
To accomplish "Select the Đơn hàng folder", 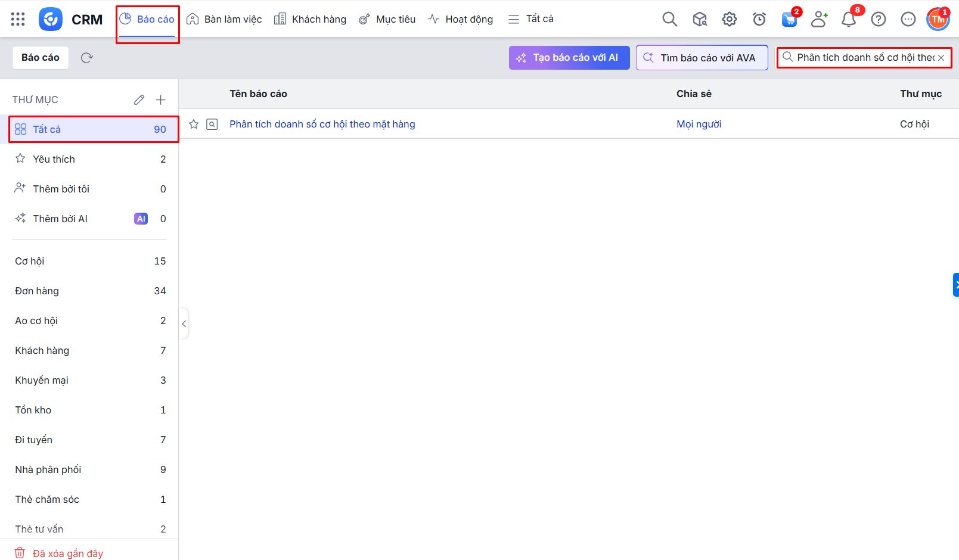I will point(37,291).
